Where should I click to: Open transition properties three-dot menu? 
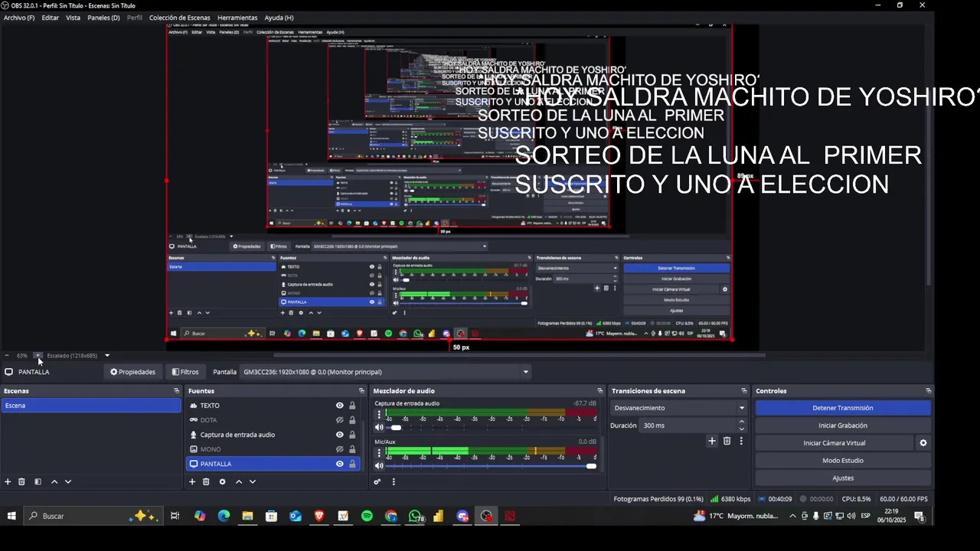point(740,441)
